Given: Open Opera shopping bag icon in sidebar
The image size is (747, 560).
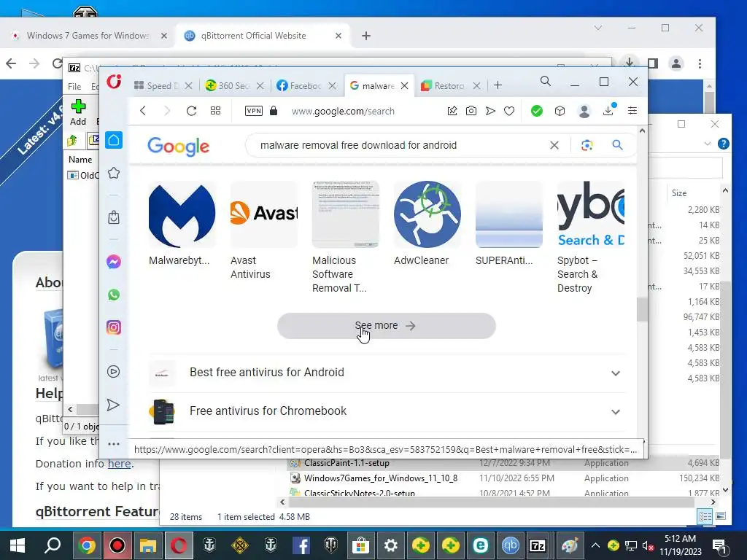Looking at the screenshot, I should pos(114,217).
